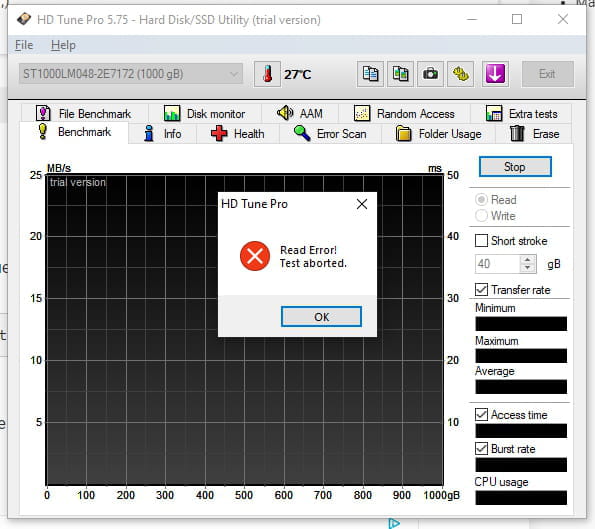Switch to the Random Access tab
This screenshot has width=595, height=529.
pos(404,113)
